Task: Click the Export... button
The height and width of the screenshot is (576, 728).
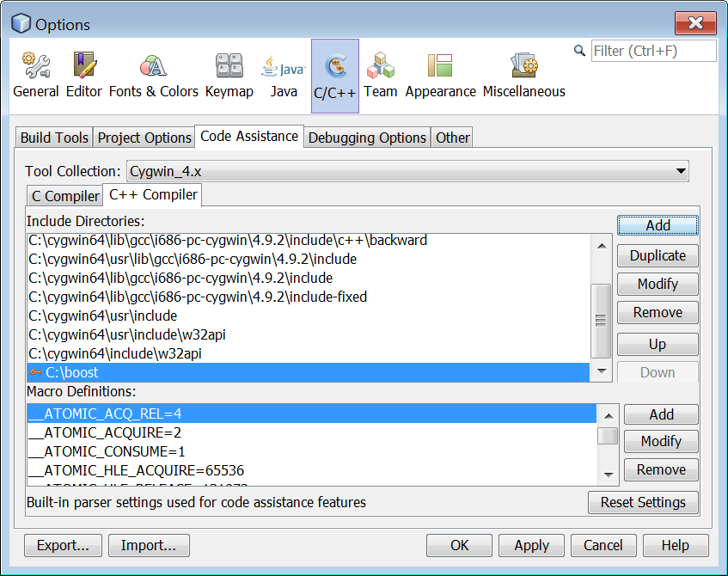Action: pos(63,545)
